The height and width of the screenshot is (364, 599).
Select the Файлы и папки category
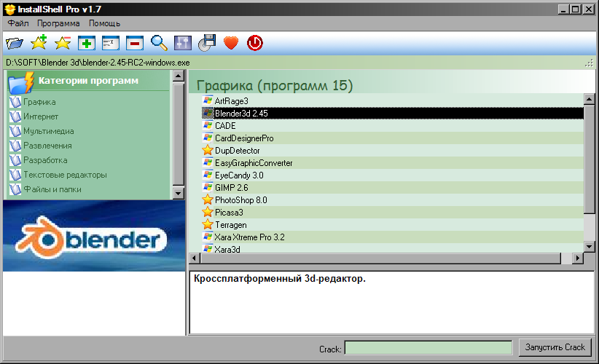(x=52, y=189)
